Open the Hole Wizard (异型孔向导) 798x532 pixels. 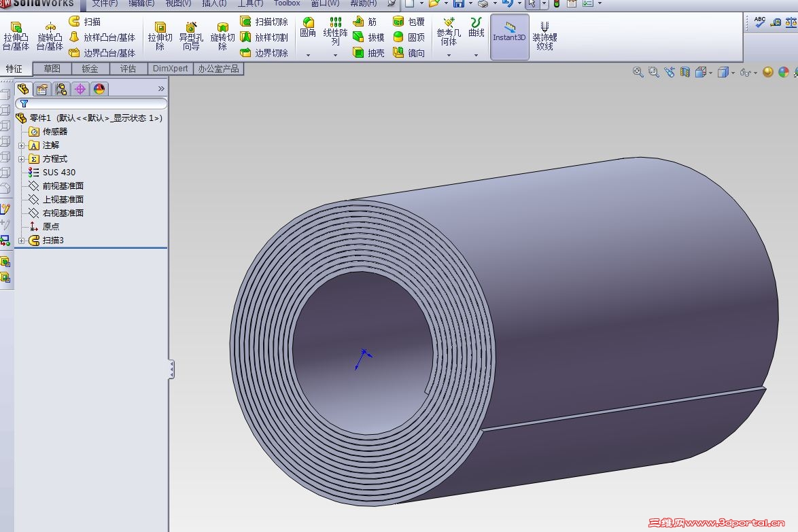(191, 35)
